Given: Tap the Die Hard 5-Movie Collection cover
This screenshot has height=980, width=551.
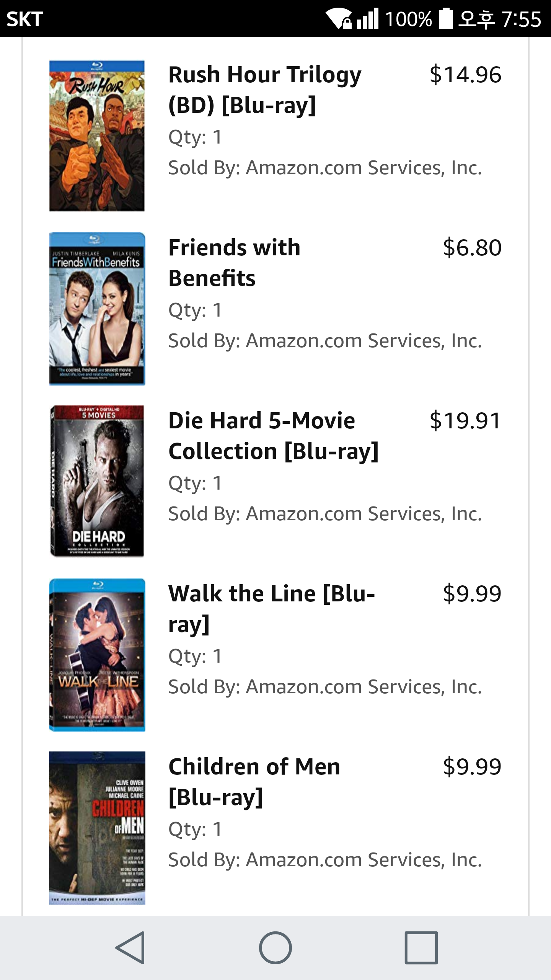Looking at the screenshot, I should tap(97, 481).
